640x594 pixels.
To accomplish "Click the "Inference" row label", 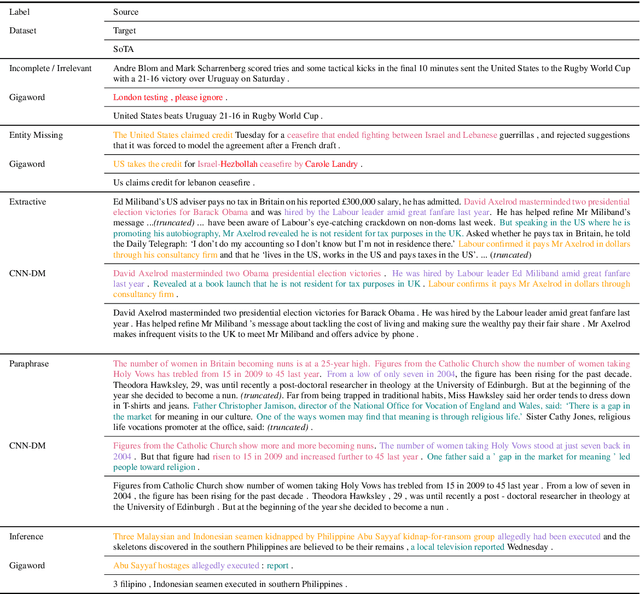I will [x=29, y=537].
